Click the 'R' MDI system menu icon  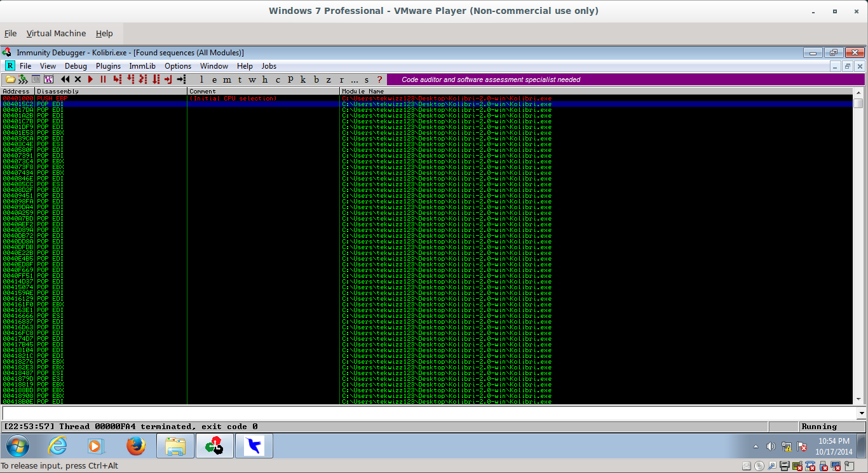pyautogui.click(x=10, y=66)
